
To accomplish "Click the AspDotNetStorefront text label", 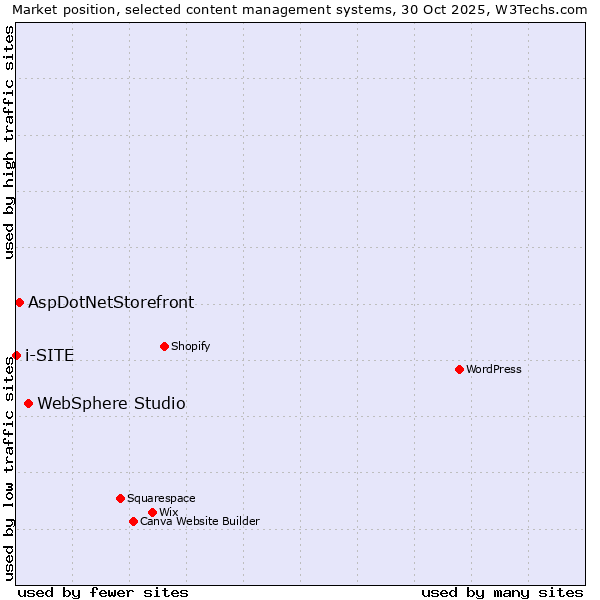I will click(x=111, y=302).
